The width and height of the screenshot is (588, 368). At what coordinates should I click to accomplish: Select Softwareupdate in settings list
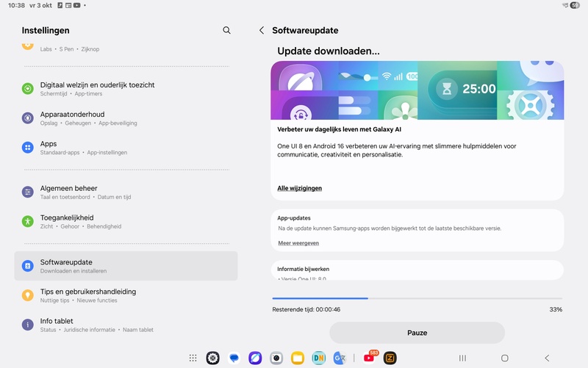point(126,266)
